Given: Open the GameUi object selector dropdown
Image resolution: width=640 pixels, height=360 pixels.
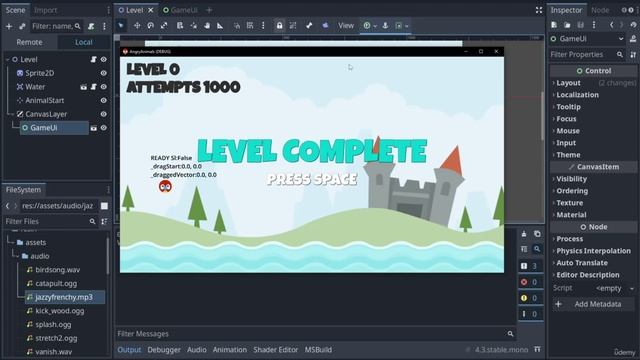Looking at the screenshot, I should (587, 39).
